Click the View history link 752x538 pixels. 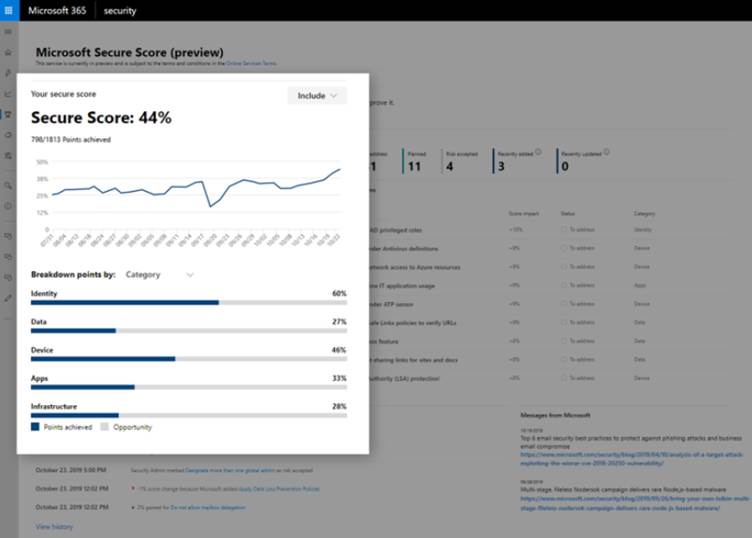coord(54,526)
